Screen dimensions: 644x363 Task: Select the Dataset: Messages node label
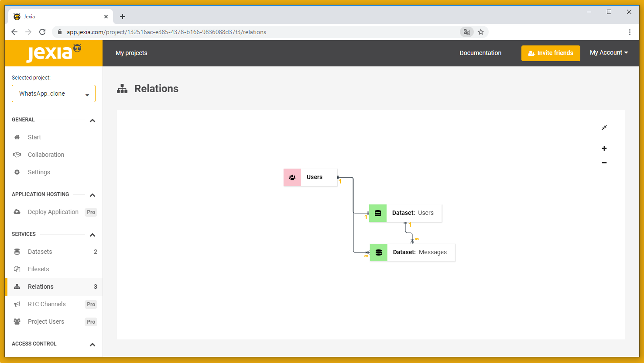pyautogui.click(x=420, y=252)
